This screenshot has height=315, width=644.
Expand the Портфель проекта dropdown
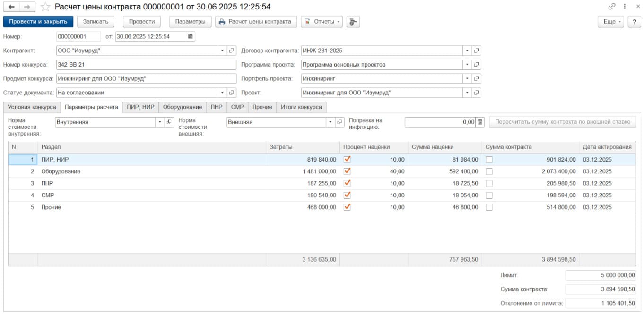click(467, 79)
